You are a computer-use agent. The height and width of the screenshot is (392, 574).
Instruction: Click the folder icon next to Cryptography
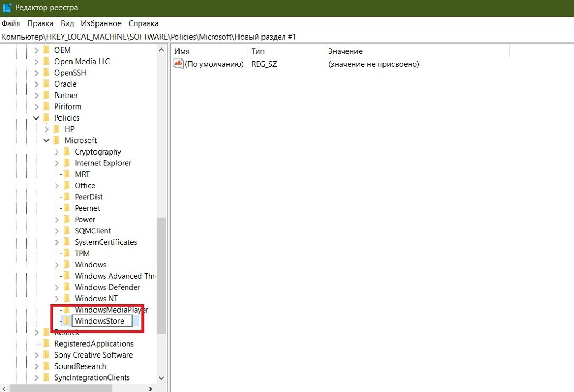point(67,151)
